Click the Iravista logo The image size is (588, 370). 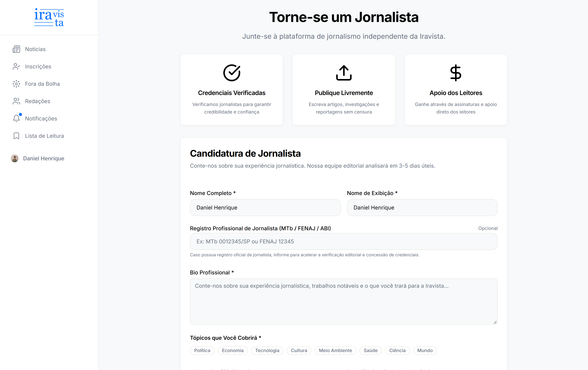point(49,17)
